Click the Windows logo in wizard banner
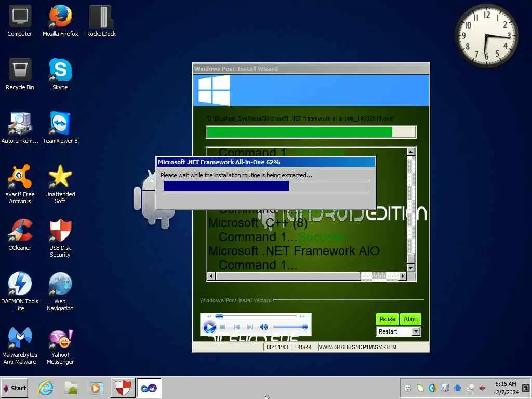The image size is (532, 399). click(214, 90)
